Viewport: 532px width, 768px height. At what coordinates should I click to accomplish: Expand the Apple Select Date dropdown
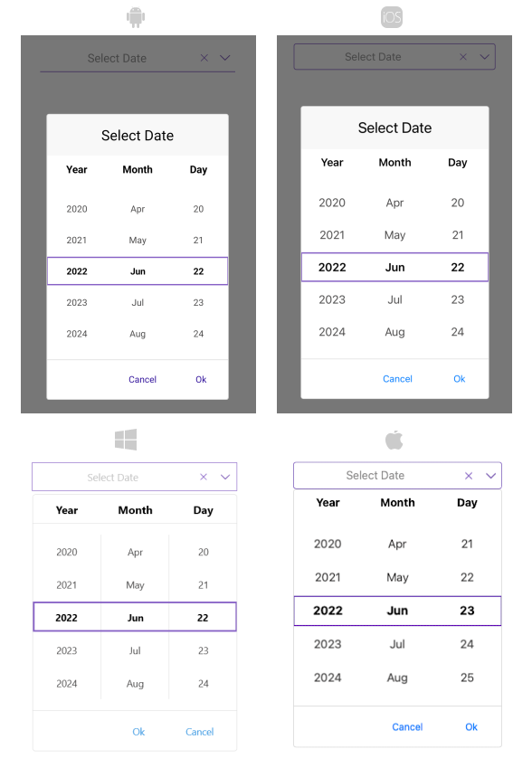(x=490, y=475)
